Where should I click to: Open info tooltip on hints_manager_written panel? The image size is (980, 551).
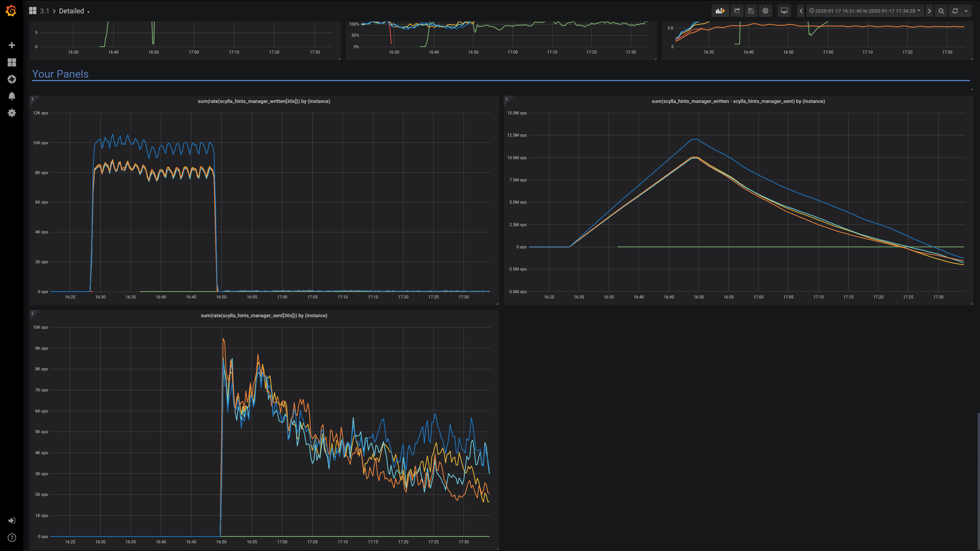click(x=33, y=98)
